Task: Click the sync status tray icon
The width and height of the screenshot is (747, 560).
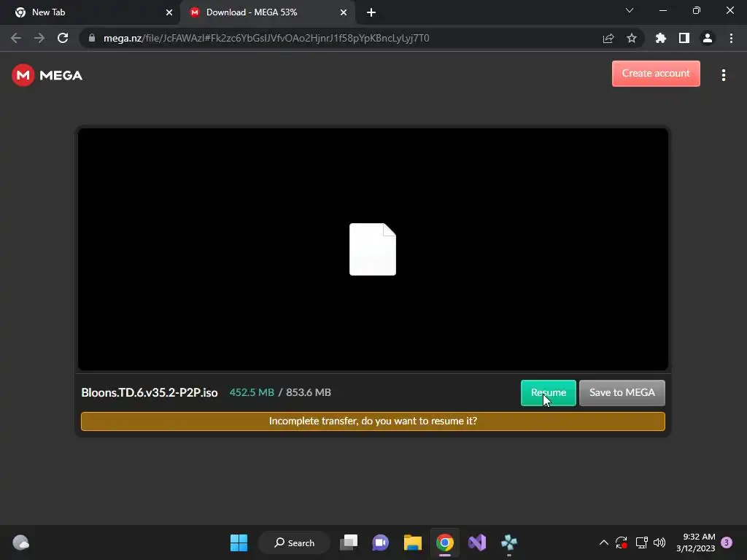Action: tap(622, 542)
